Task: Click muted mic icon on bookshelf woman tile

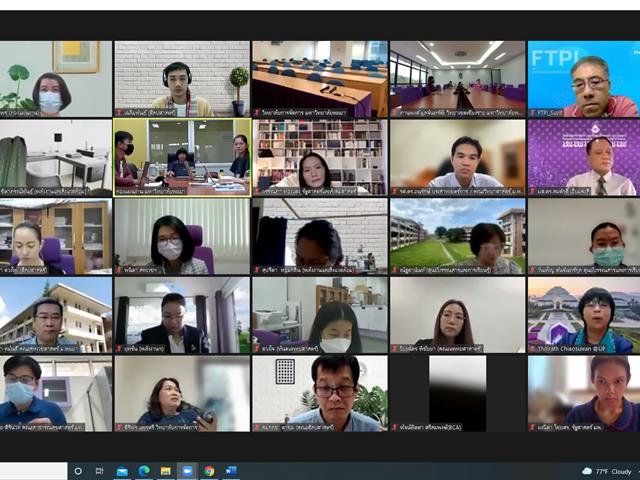Action: point(257,191)
